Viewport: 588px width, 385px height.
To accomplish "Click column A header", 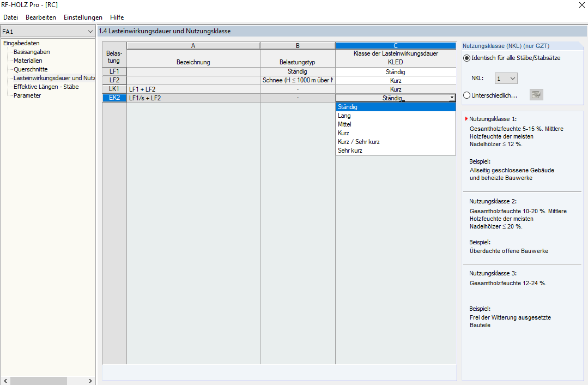I will coord(193,46).
